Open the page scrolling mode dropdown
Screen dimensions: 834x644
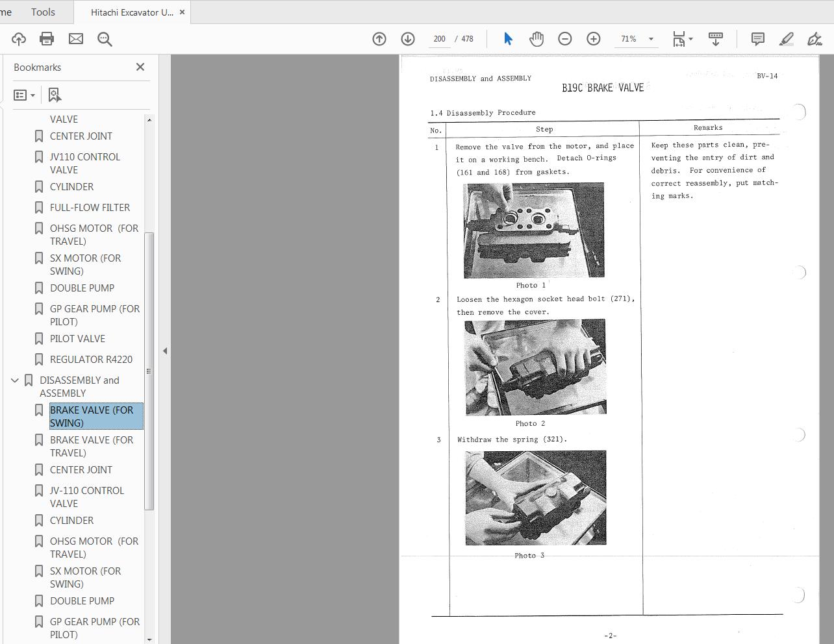click(690, 39)
